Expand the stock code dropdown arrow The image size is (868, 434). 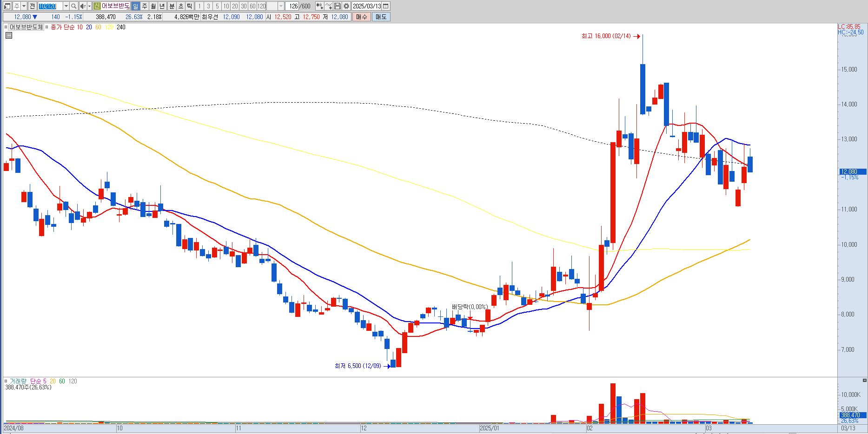coord(66,6)
